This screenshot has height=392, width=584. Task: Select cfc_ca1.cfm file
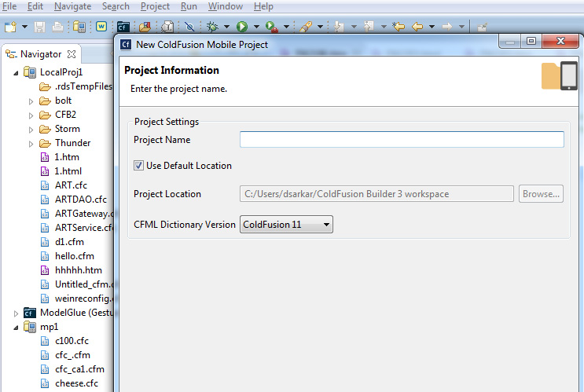point(72,369)
